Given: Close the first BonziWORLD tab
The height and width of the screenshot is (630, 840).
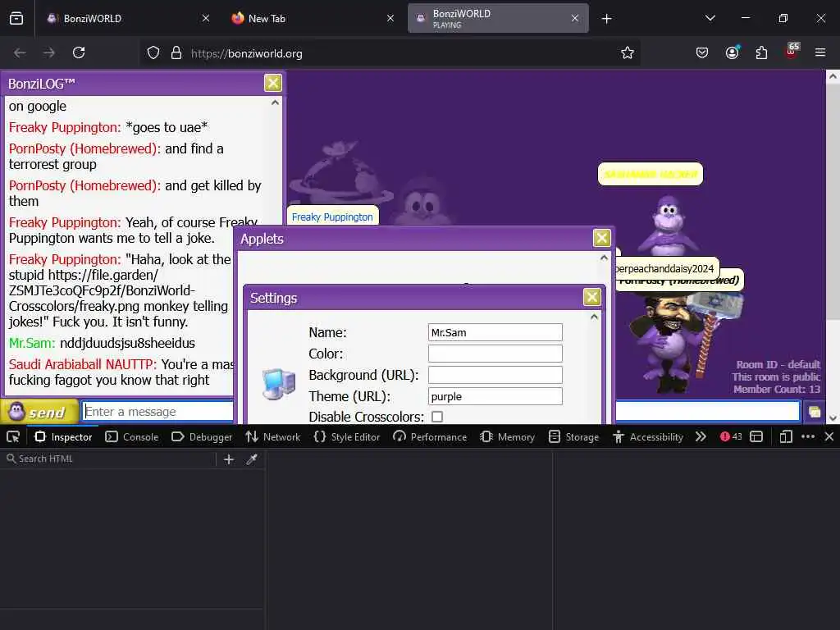Looking at the screenshot, I should click(x=206, y=18).
